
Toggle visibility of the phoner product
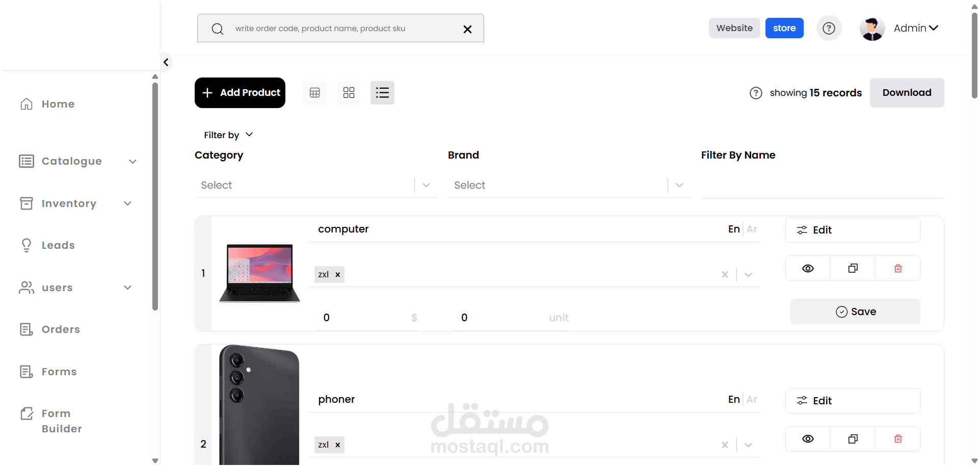coord(808,439)
